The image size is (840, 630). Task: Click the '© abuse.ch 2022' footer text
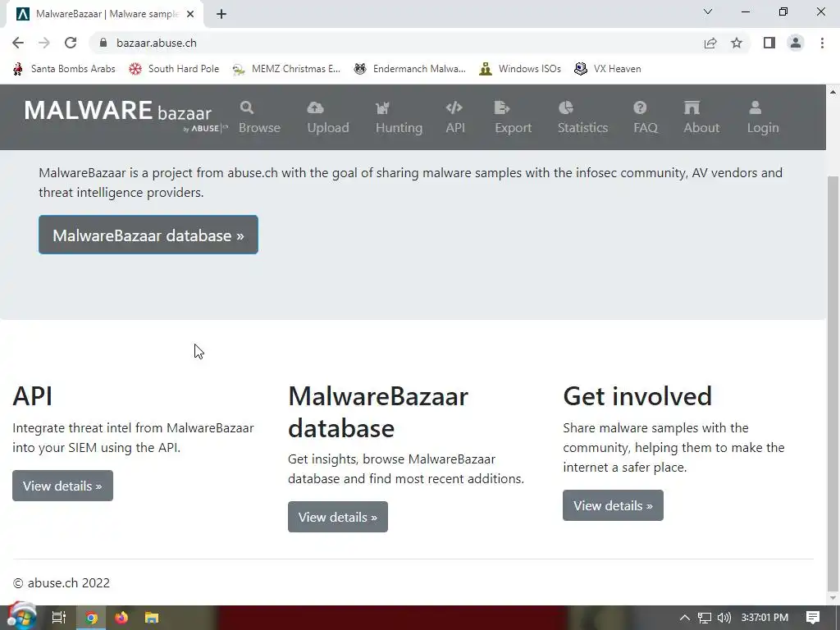[x=61, y=583]
